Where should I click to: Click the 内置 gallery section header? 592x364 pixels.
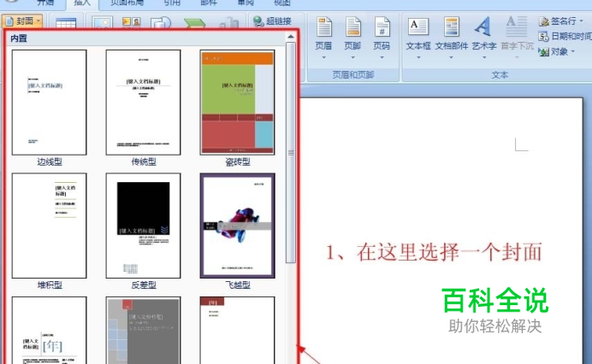pos(145,38)
